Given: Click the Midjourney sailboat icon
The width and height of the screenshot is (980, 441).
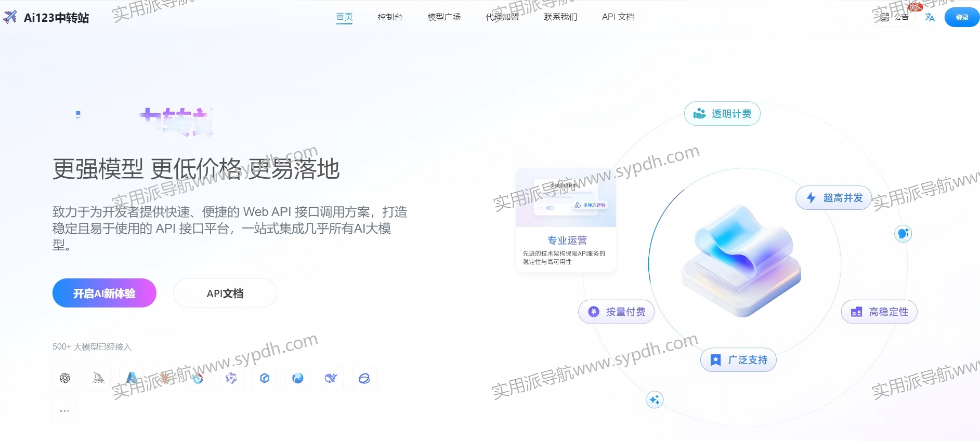Looking at the screenshot, I should (x=98, y=378).
